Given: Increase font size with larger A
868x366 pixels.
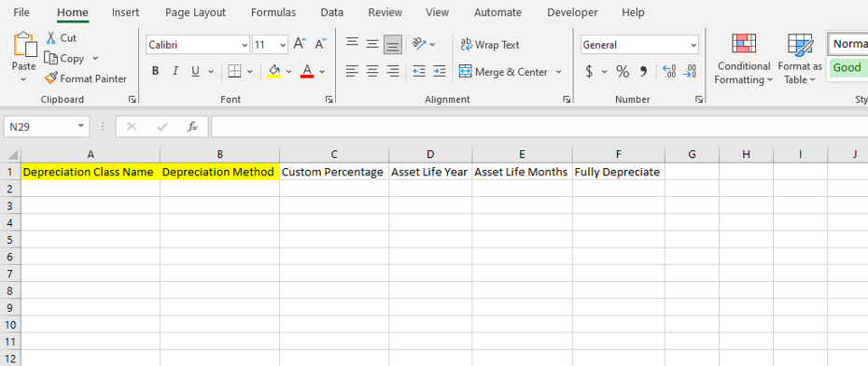Looking at the screenshot, I should click(x=300, y=44).
